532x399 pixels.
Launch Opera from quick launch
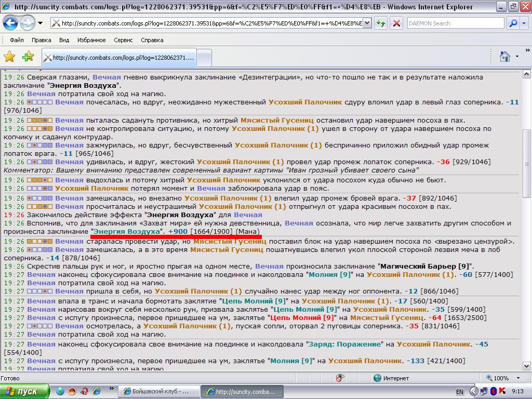85,391
